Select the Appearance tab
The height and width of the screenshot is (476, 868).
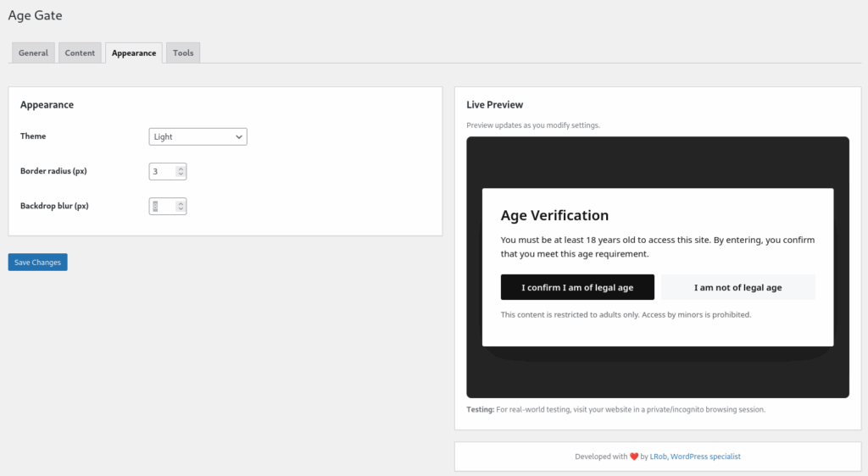[134, 53]
